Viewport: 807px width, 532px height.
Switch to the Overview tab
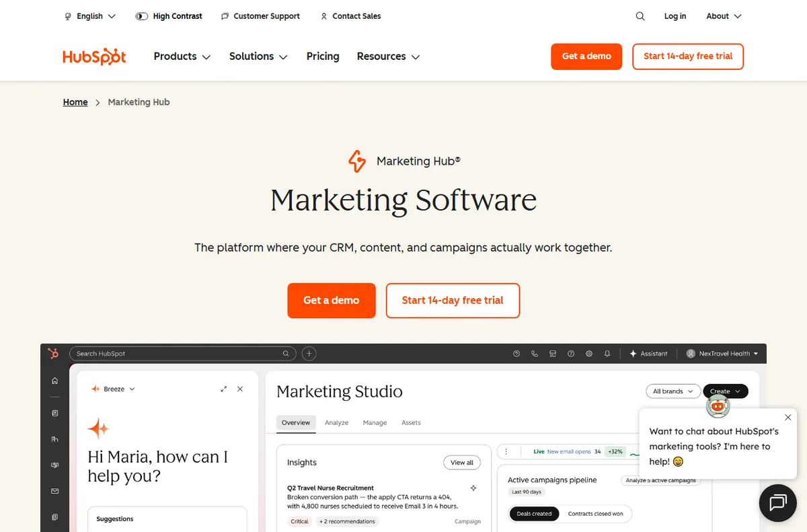(x=296, y=422)
